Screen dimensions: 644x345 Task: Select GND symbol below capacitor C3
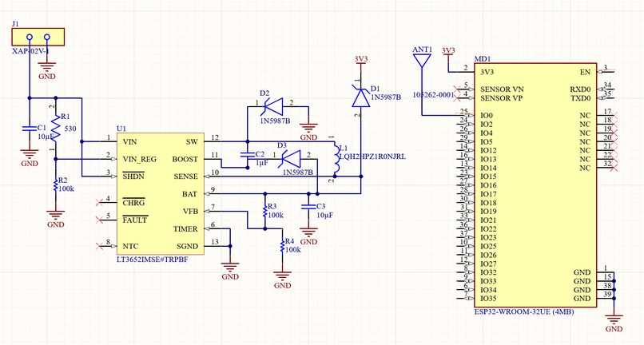pos(308,236)
